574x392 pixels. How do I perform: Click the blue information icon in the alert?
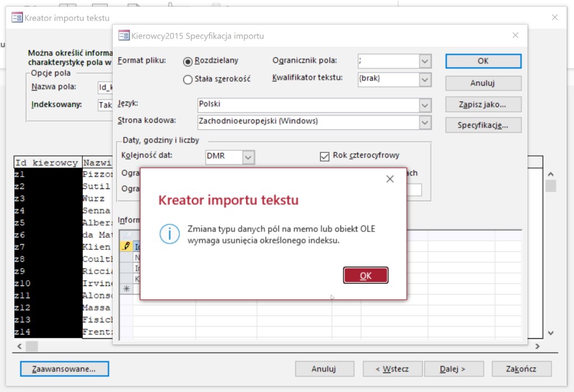coord(169,234)
